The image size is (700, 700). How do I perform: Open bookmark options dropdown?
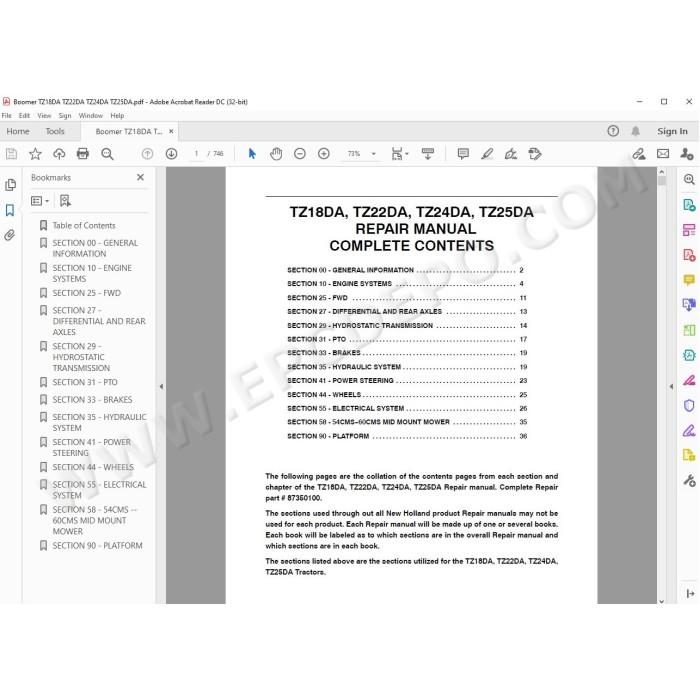click(40, 201)
